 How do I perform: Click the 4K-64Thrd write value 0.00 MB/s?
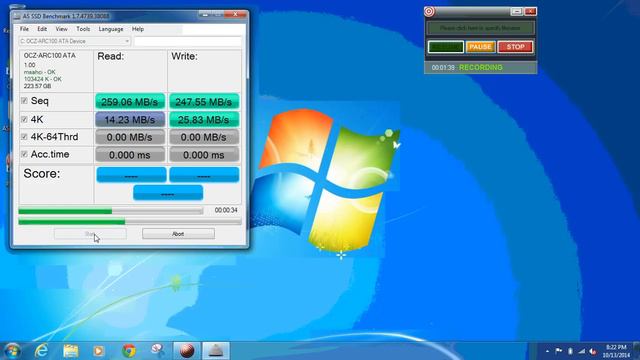click(x=204, y=137)
